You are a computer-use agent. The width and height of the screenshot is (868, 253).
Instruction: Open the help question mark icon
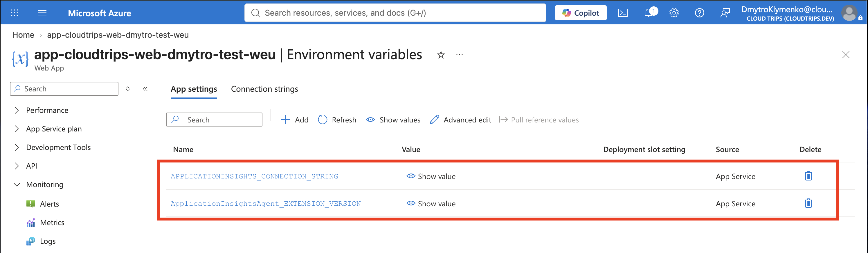[700, 13]
